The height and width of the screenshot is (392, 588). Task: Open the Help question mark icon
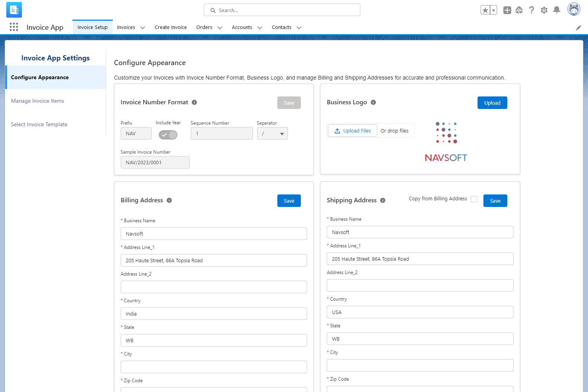point(532,10)
